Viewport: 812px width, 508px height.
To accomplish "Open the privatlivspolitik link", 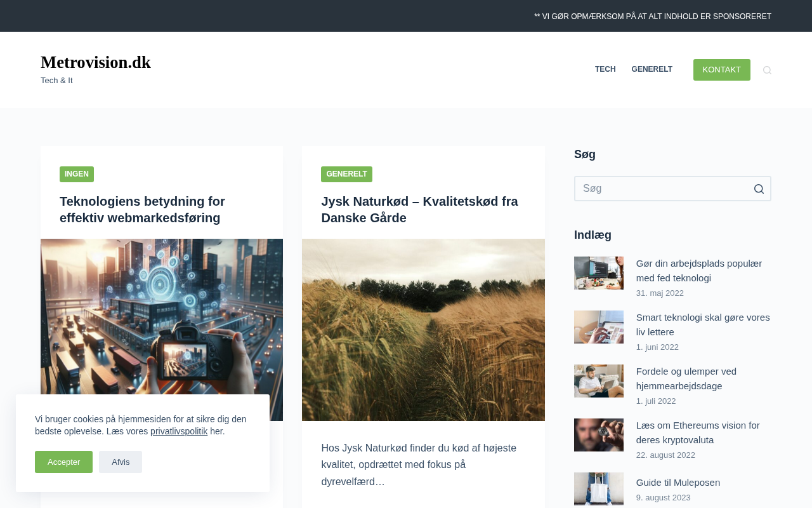I will (179, 431).
